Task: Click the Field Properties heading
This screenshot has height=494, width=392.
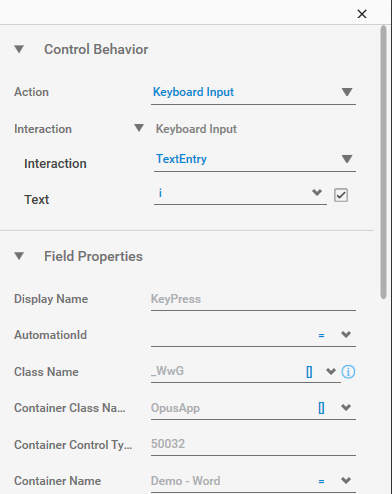Action: pos(93,256)
